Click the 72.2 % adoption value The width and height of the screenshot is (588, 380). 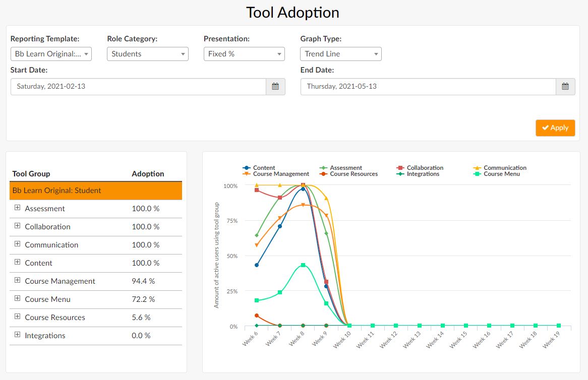(x=143, y=299)
